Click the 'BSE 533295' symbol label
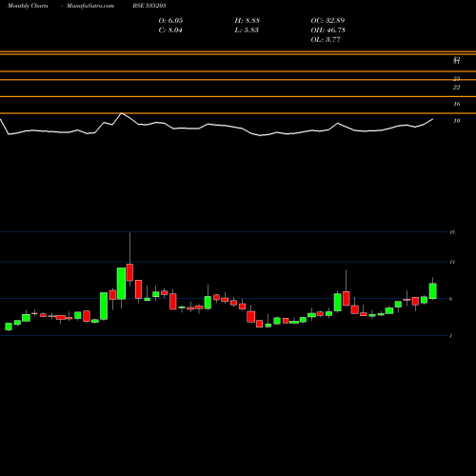 point(149,6)
